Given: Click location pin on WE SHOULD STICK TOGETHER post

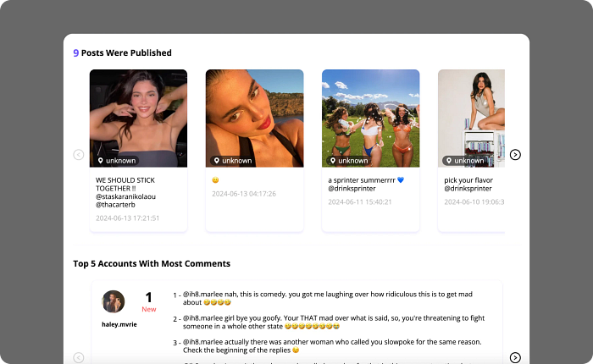Looking at the screenshot, I should (x=101, y=161).
